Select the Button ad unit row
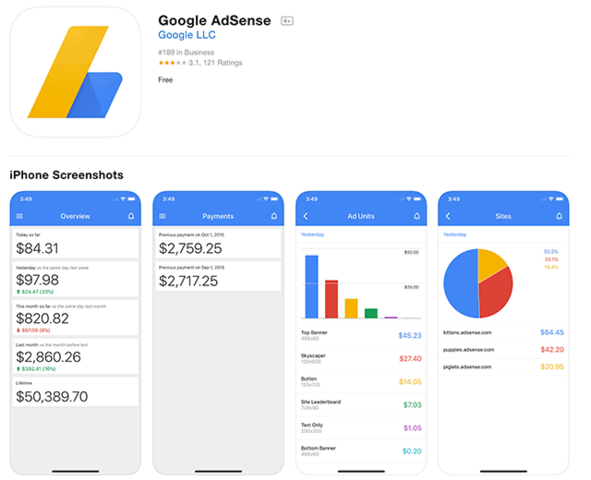The image size is (591, 480). pos(361,382)
